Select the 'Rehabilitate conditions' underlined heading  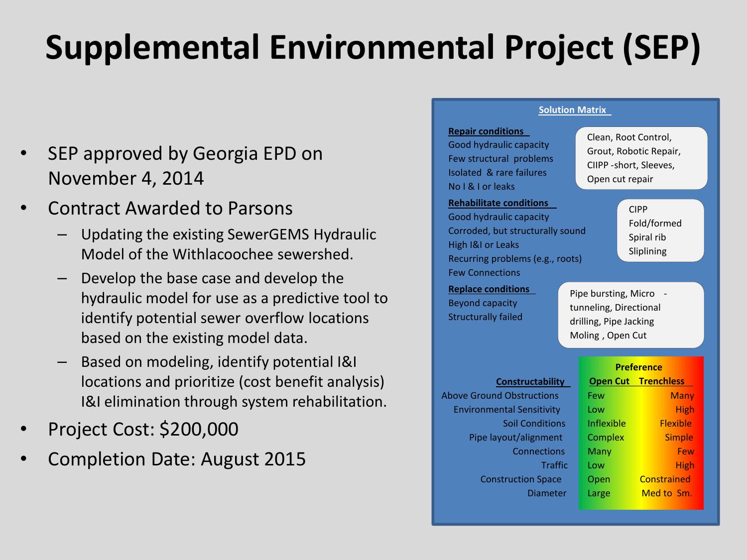pyautogui.click(x=498, y=203)
